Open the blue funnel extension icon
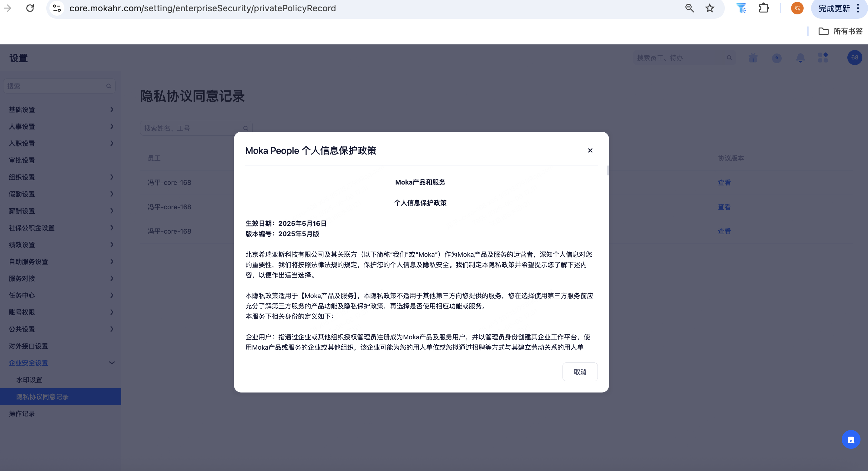Viewport: 868px width, 471px height. [741, 8]
